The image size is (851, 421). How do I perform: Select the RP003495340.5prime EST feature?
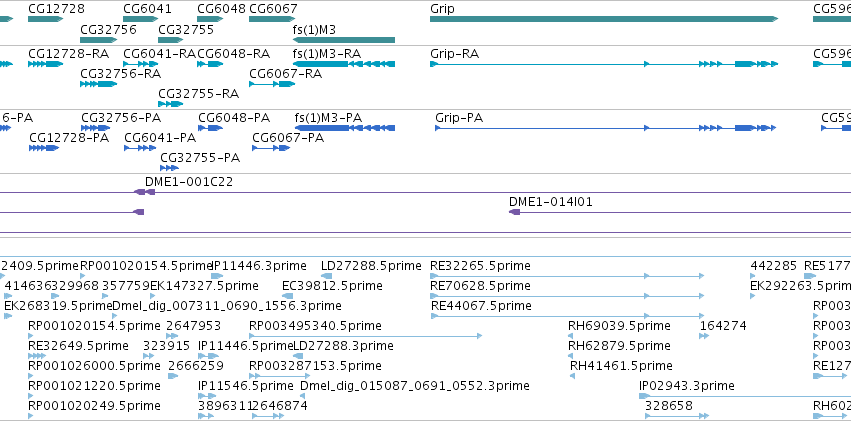[365, 336]
